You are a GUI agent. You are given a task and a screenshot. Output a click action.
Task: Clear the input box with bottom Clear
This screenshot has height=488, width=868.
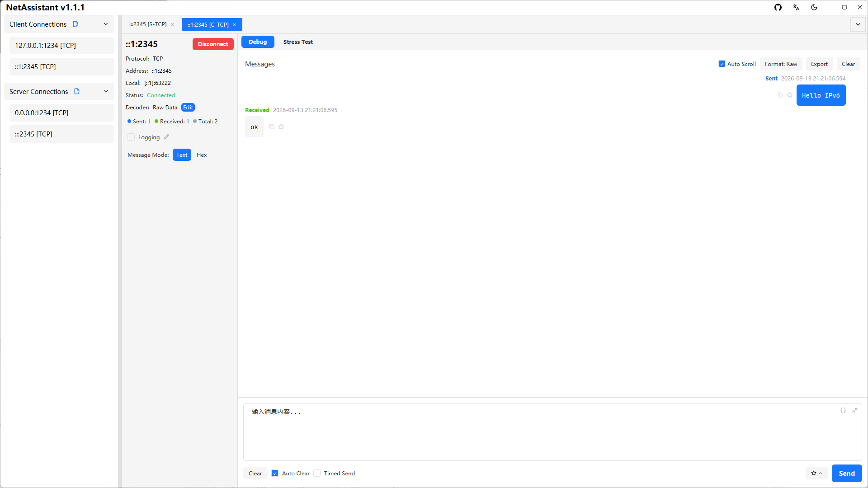click(x=255, y=473)
